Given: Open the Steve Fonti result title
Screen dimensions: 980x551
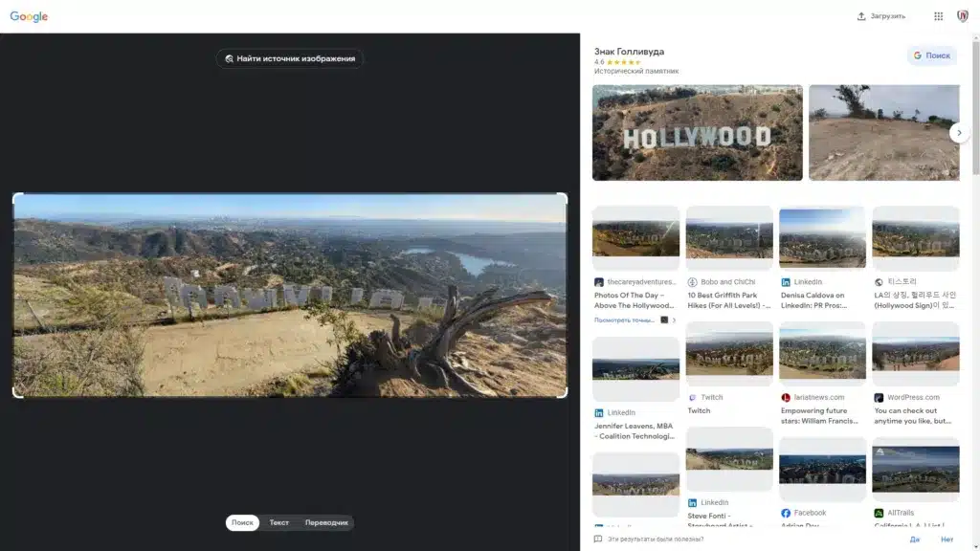Looking at the screenshot, I should [x=720, y=519].
